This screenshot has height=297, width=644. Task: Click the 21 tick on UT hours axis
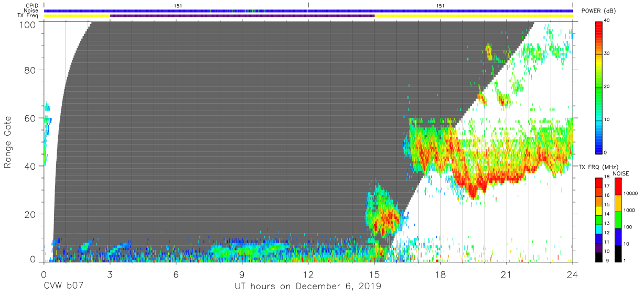[507, 274]
